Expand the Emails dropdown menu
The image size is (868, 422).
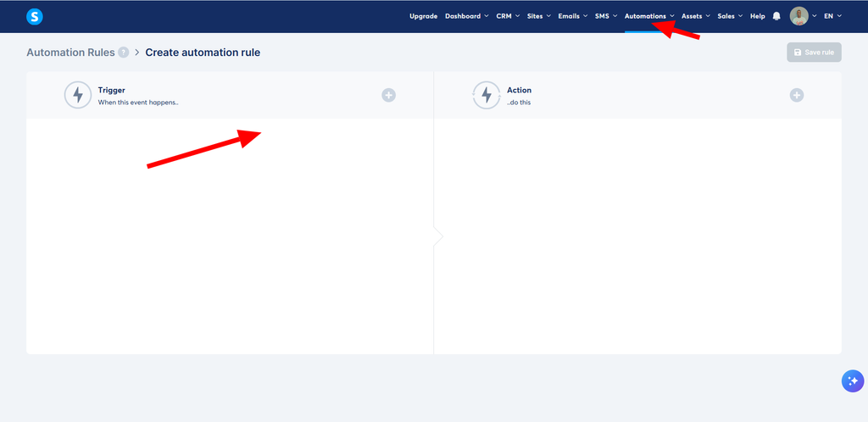coord(572,16)
